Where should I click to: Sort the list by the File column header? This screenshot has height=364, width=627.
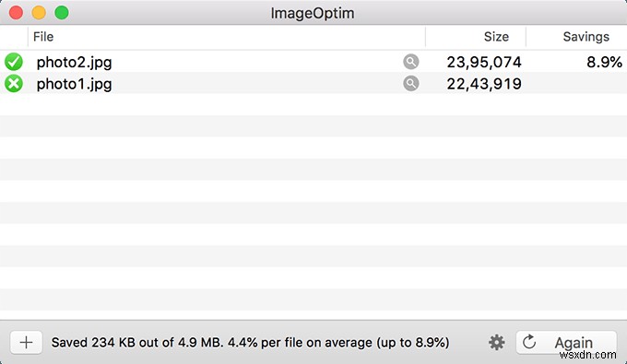pos(226,37)
